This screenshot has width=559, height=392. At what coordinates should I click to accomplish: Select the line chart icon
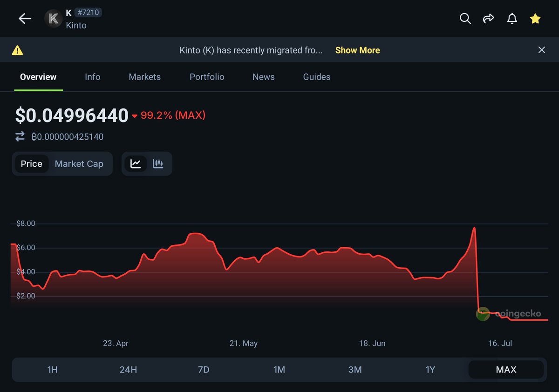coord(136,164)
